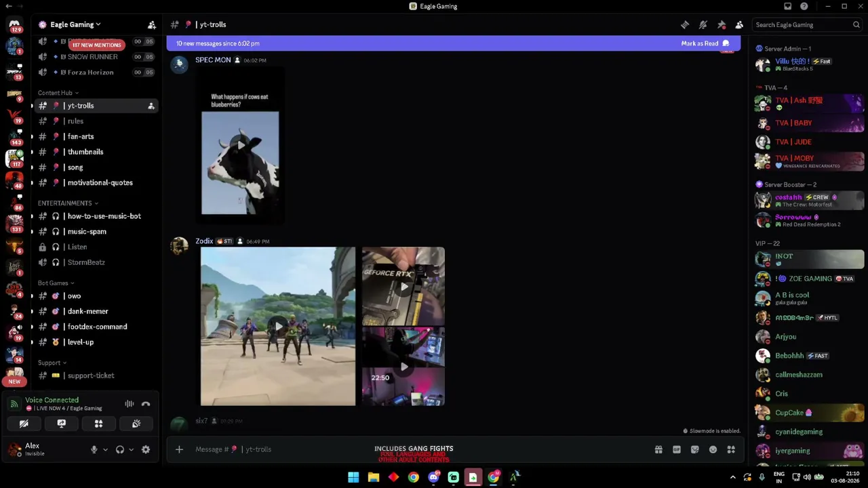The width and height of the screenshot is (868, 488).
Task: Collapse the Bot Games category
Action: tap(56, 283)
